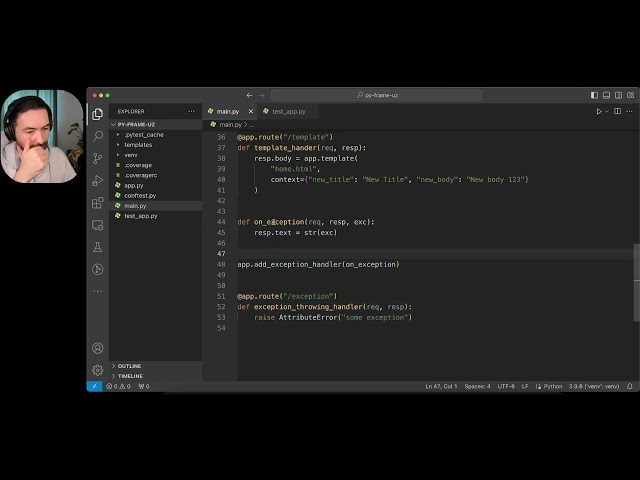Toggle the secondary side bar
The width and height of the screenshot is (640, 480).
(618, 95)
